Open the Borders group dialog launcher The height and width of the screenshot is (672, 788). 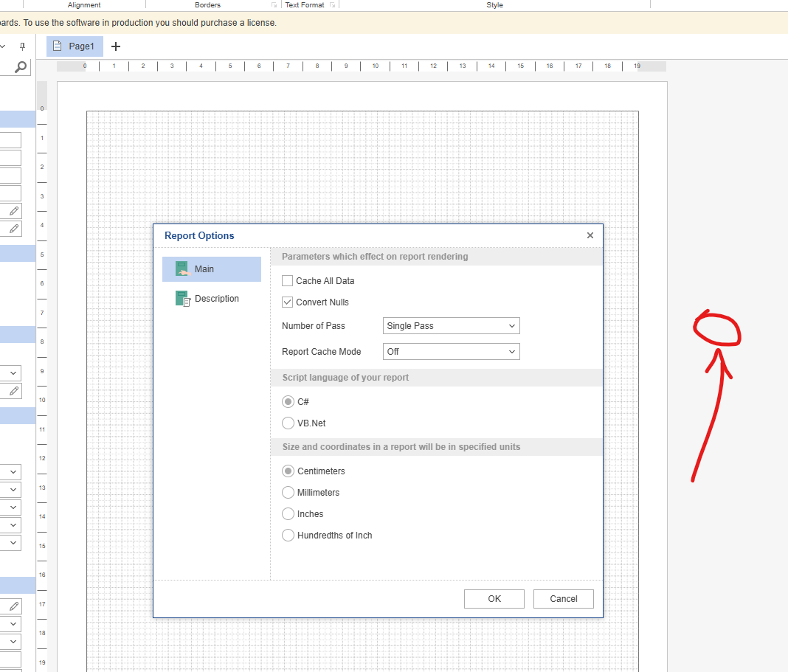(x=274, y=5)
